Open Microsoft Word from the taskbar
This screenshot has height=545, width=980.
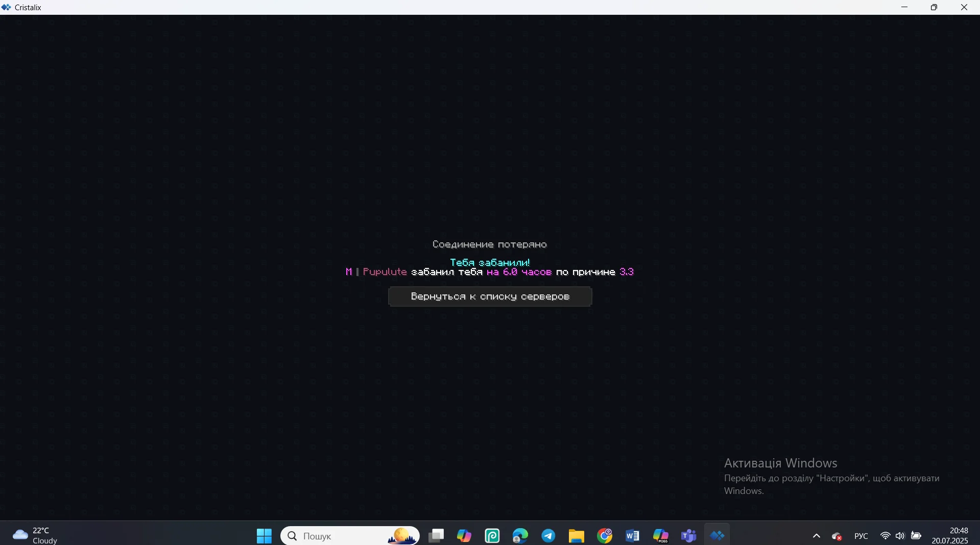[633, 536]
